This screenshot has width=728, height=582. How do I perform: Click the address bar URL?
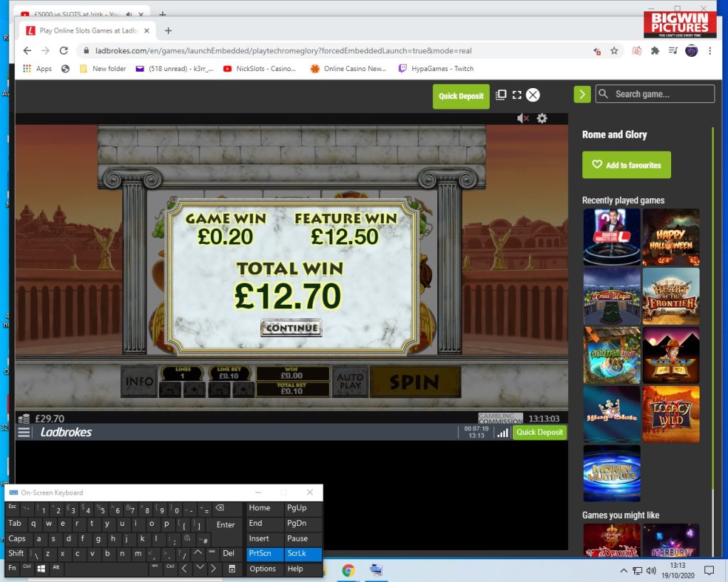(283, 50)
